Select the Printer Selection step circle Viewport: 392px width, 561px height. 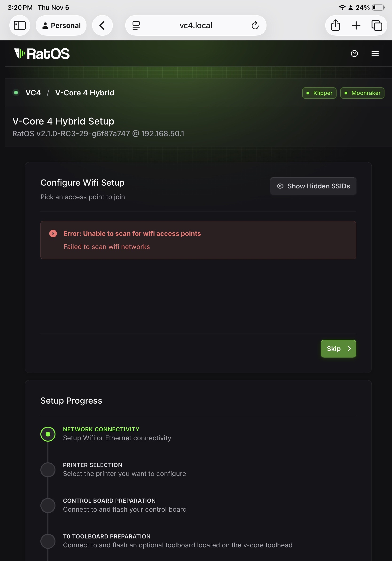[x=48, y=470]
